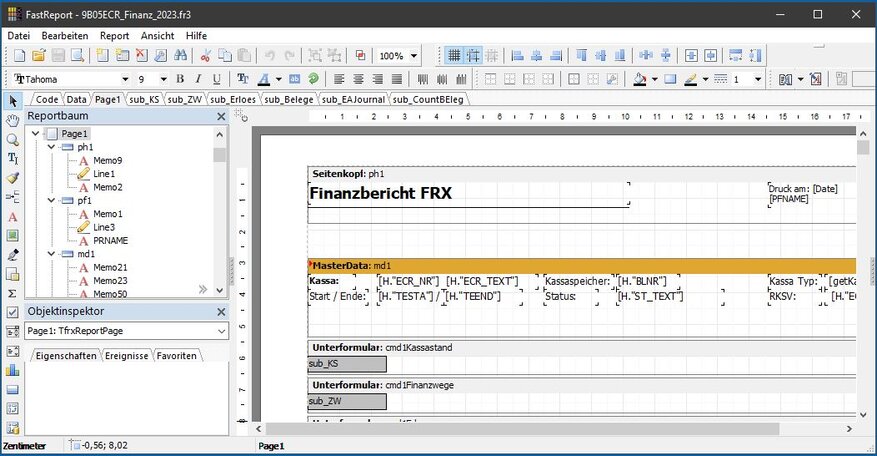The height and width of the screenshot is (456, 877).
Task: Collapse the ph1 node in Reportbaum
Action: 51,147
